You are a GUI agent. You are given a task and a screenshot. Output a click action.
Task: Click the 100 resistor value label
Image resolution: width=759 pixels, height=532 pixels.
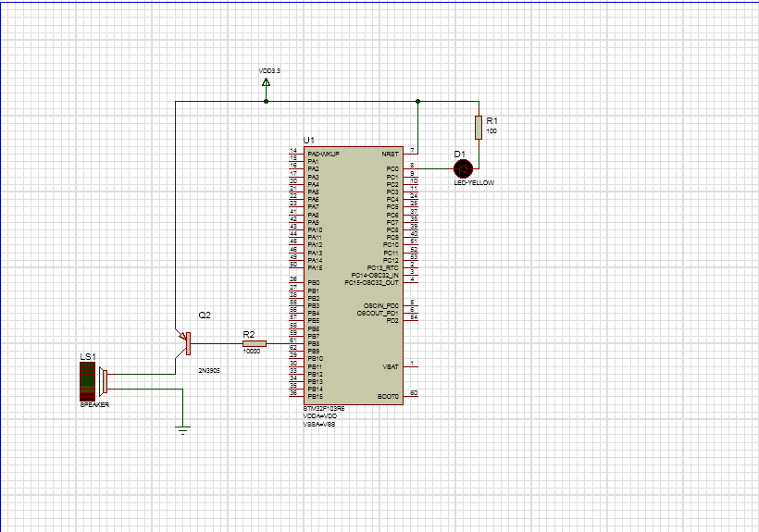point(491,131)
